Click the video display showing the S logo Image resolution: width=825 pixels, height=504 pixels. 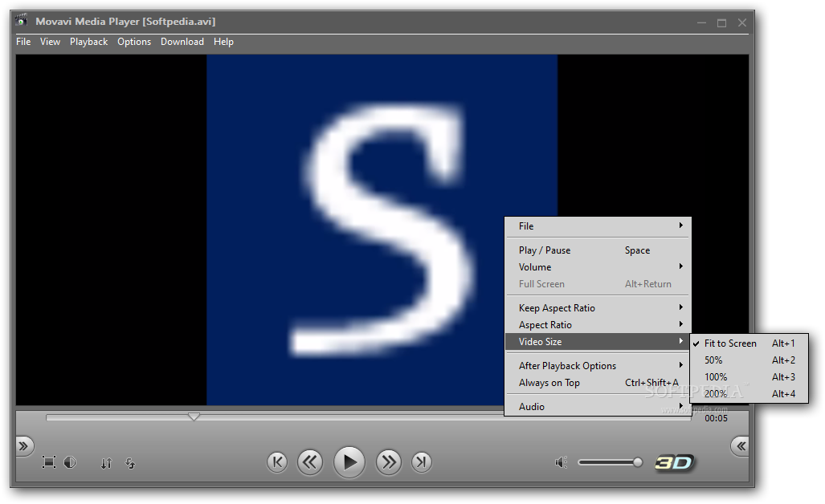(382, 230)
